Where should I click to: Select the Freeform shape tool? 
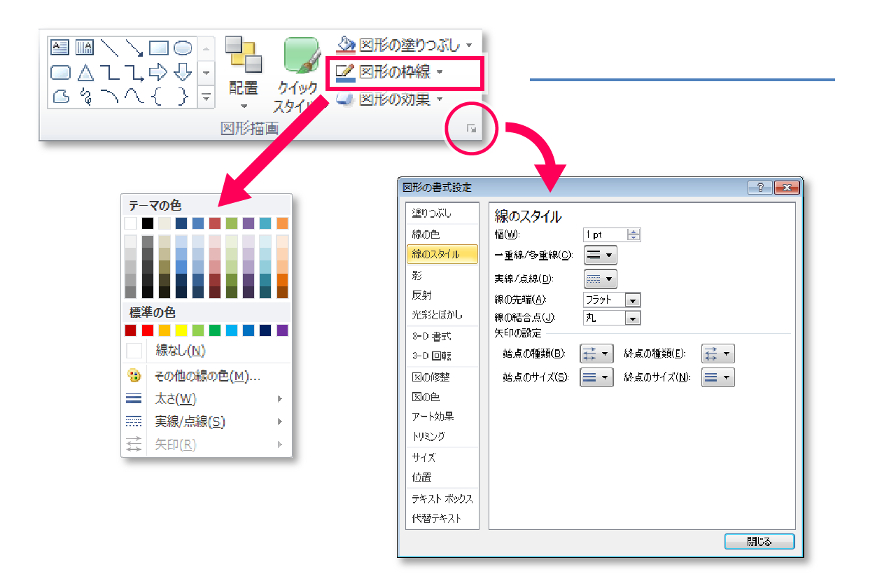(x=60, y=97)
